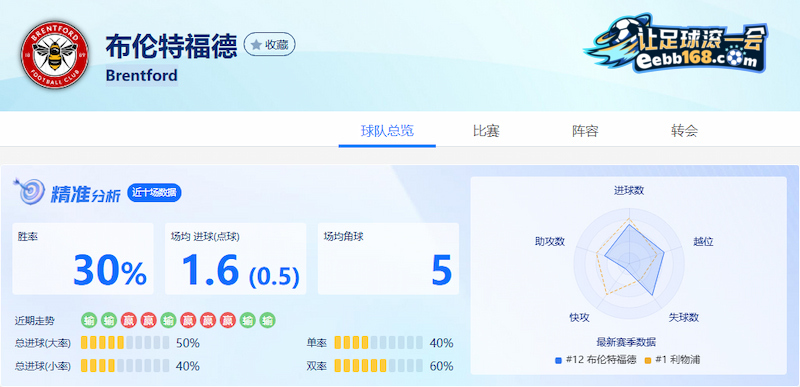Image resolution: width=800 pixels, height=387 pixels.
Task: Click the 输 badge flanked by 赢 badges
Action: click(x=168, y=321)
